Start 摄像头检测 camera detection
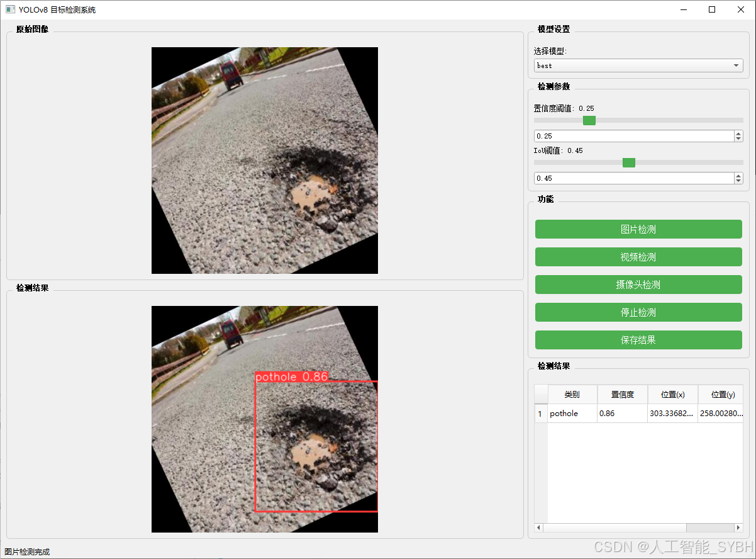The height and width of the screenshot is (559, 756). tap(638, 285)
